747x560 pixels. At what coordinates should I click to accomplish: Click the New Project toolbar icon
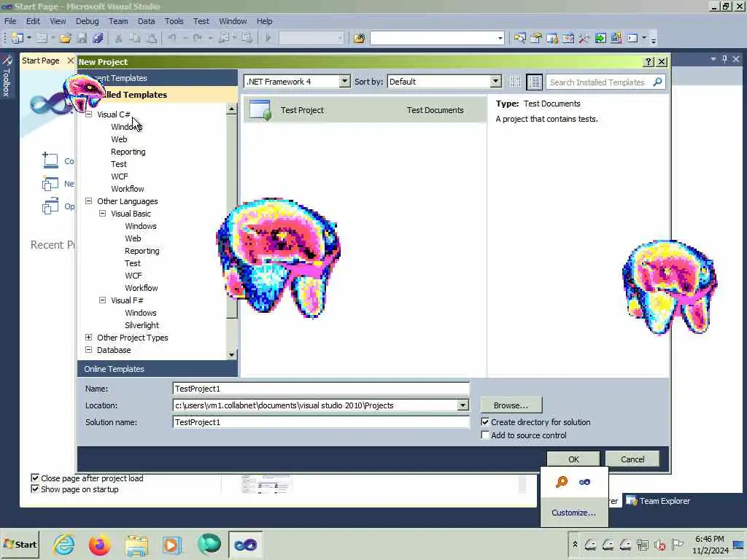click(x=18, y=38)
